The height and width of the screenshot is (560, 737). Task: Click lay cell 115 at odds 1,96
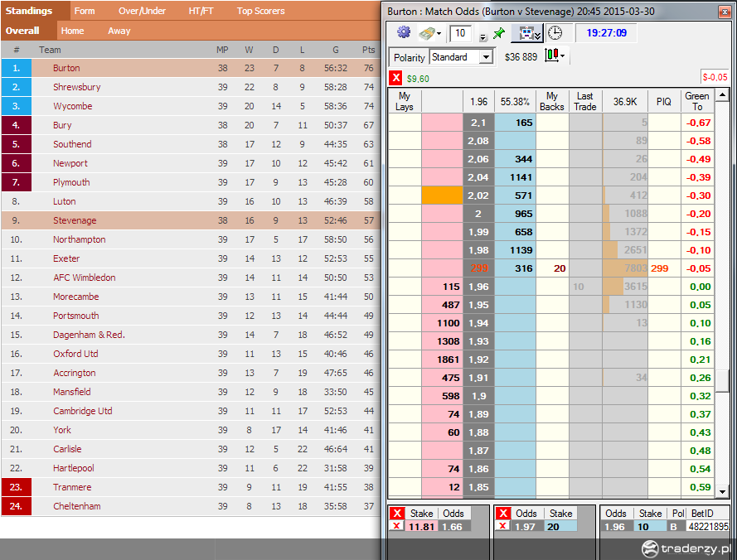coord(442,287)
